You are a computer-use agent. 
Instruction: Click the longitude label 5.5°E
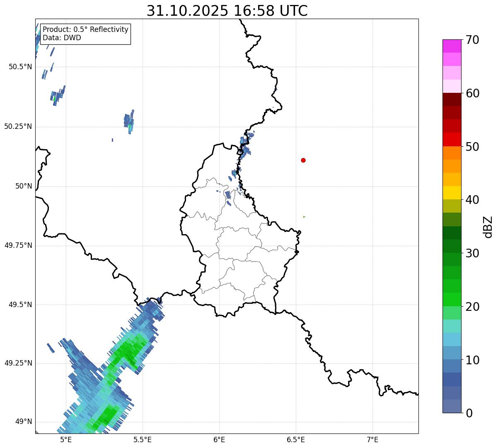coord(143,439)
